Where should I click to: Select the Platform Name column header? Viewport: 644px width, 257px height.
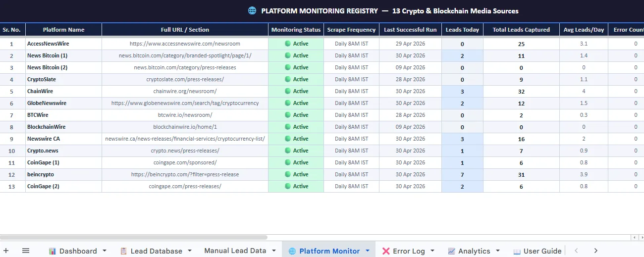pyautogui.click(x=63, y=30)
